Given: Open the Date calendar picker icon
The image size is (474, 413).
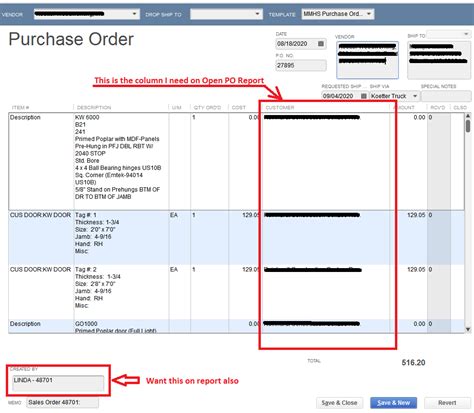Looking at the screenshot, I should click(x=321, y=44).
